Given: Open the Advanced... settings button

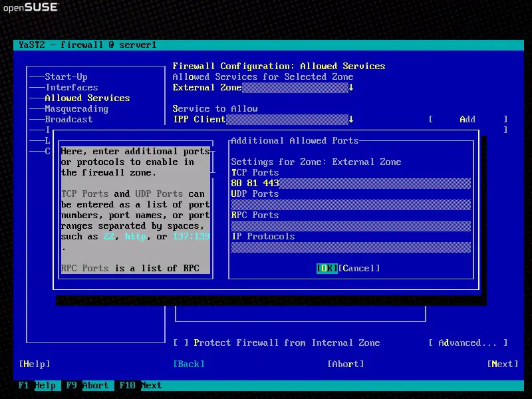Looking at the screenshot, I should pyautogui.click(x=468, y=343).
